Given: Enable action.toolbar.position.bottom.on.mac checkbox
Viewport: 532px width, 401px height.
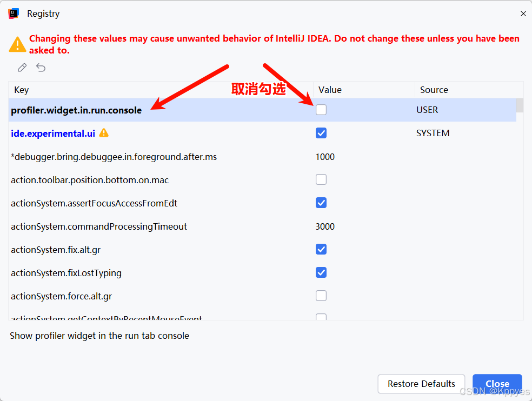Looking at the screenshot, I should click(321, 179).
